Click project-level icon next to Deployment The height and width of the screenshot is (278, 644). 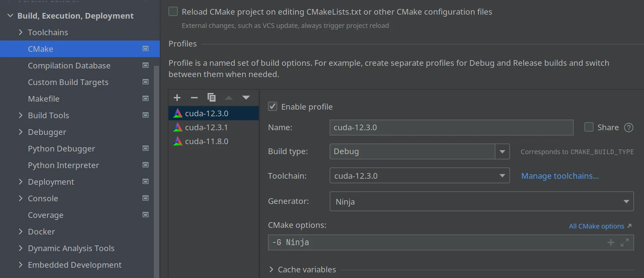pos(146,182)
